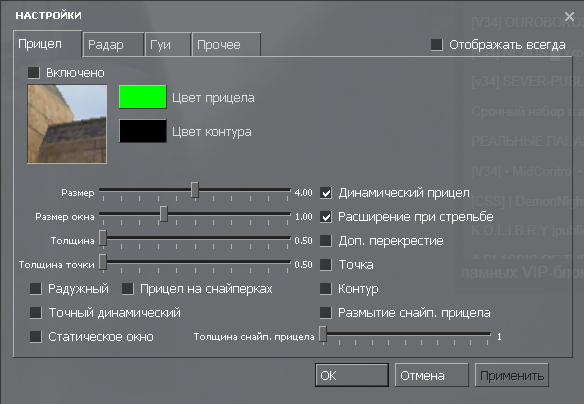Check Прицел на снайперках
This screenshot has height=404, width=584.
tap(128, 289)
